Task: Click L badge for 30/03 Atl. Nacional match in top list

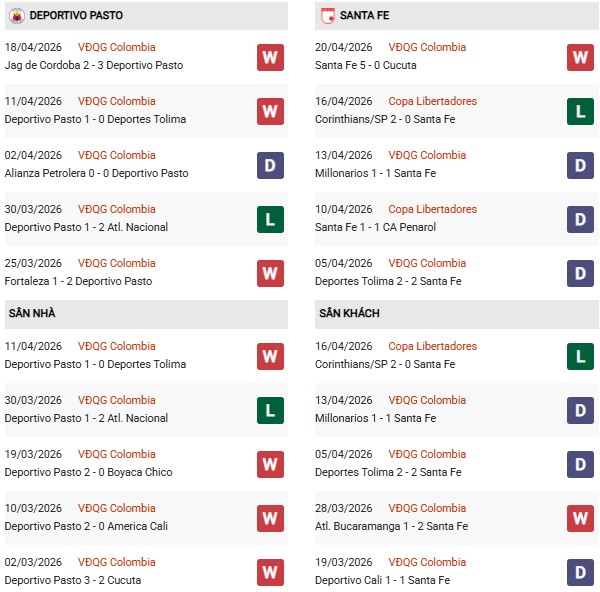Action: 270,219
